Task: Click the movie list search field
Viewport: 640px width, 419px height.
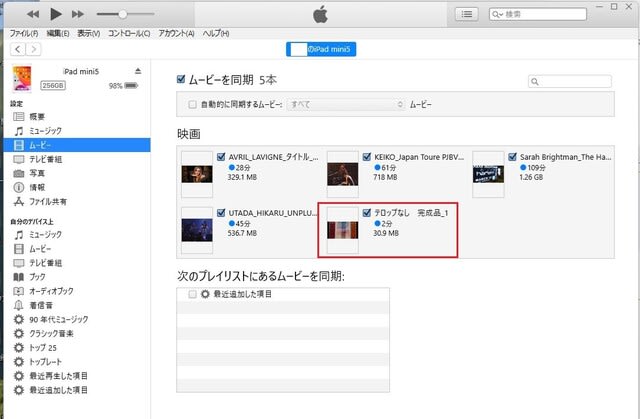Action: pyautogui.click(x=570, y=82)
